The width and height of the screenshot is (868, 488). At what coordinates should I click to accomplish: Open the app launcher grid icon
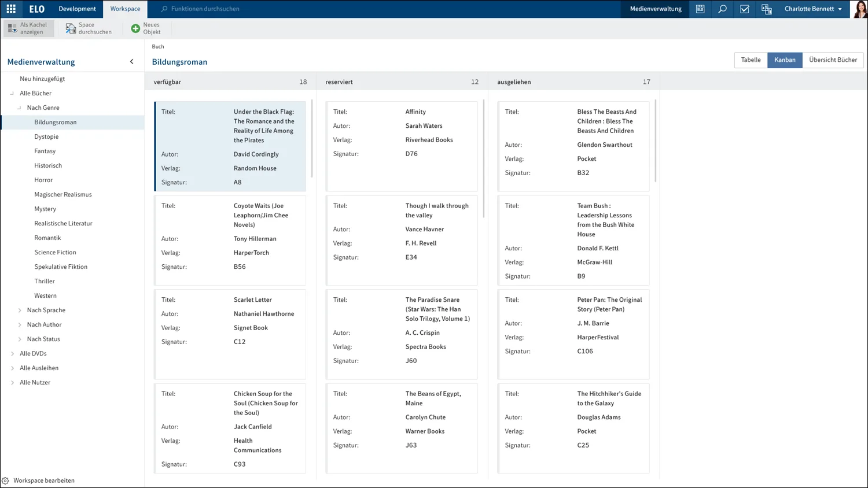[11, 9]
